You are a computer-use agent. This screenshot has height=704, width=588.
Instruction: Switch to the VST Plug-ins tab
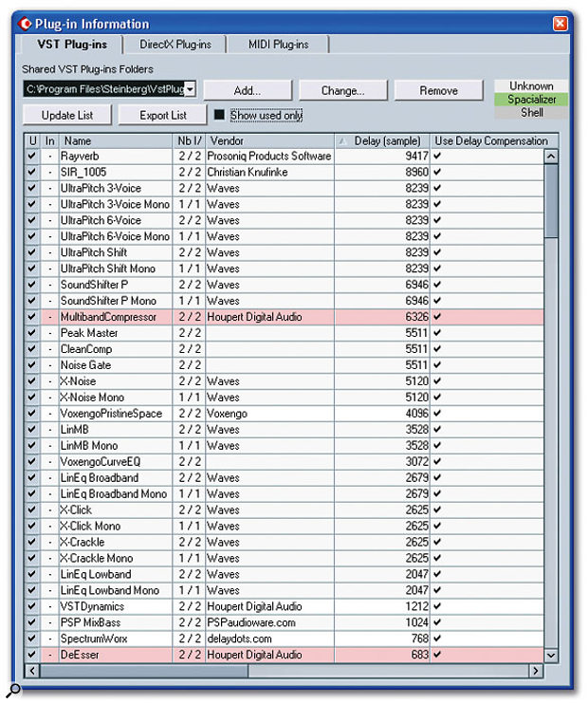coord(72,45)
